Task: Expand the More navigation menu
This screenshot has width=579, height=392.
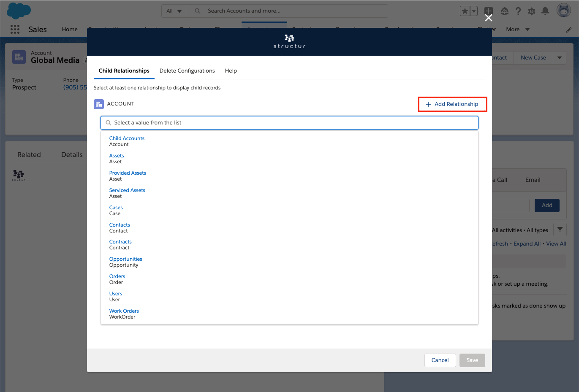Action: [518, 30]
